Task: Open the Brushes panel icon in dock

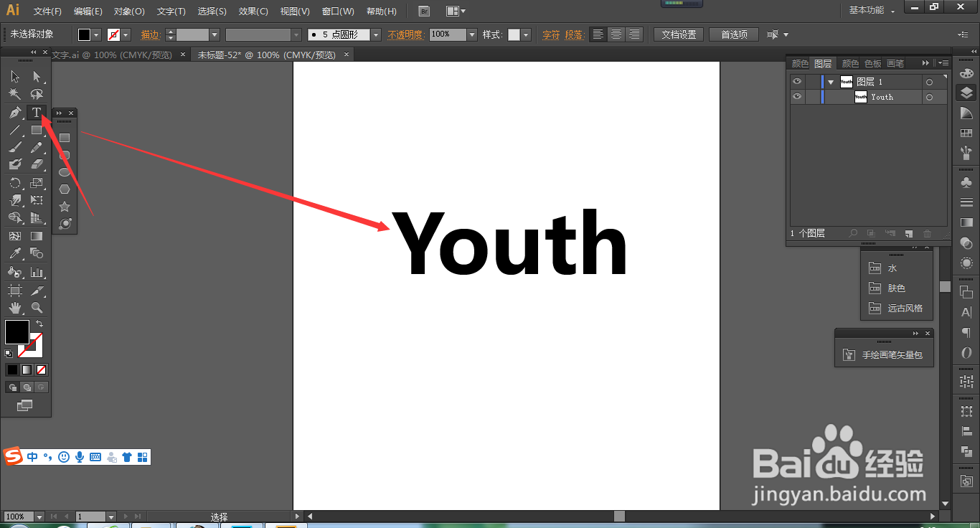Action: (x=966, y=153)
